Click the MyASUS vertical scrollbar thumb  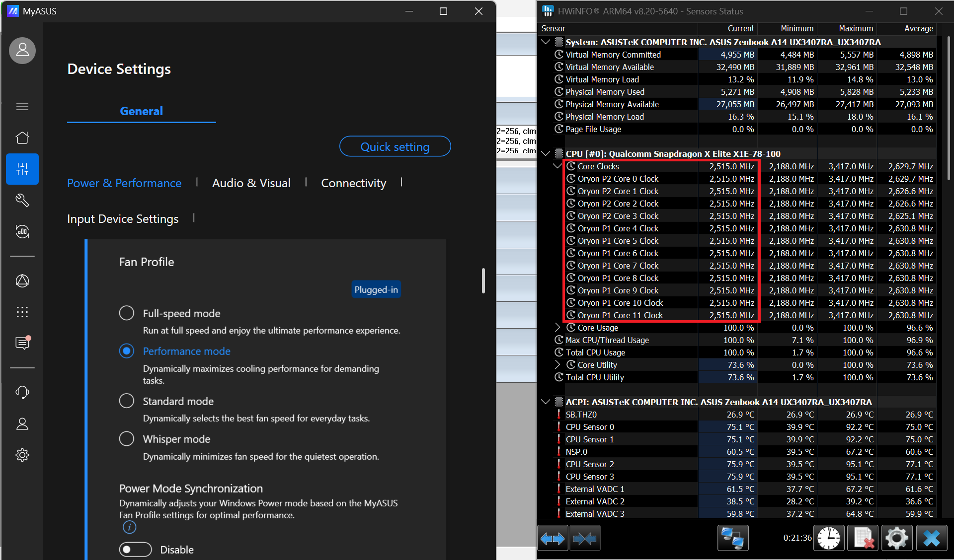(x=483, y=281)
